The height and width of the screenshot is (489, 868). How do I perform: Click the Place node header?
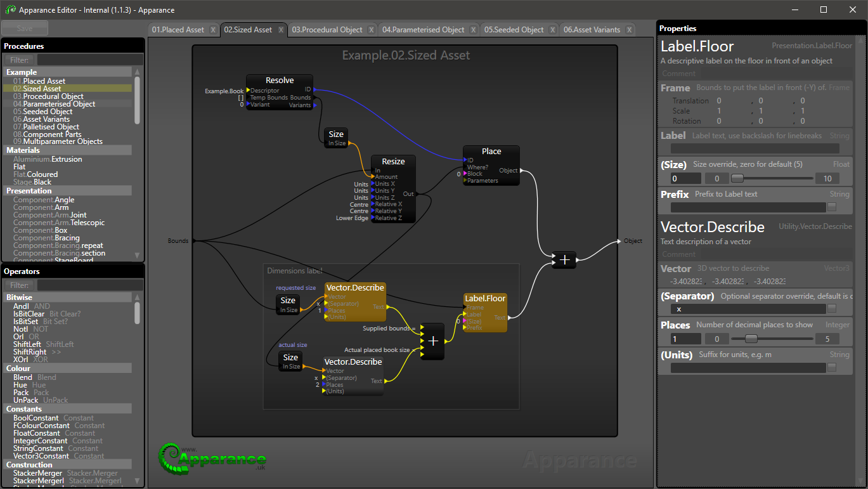(491, 152)
